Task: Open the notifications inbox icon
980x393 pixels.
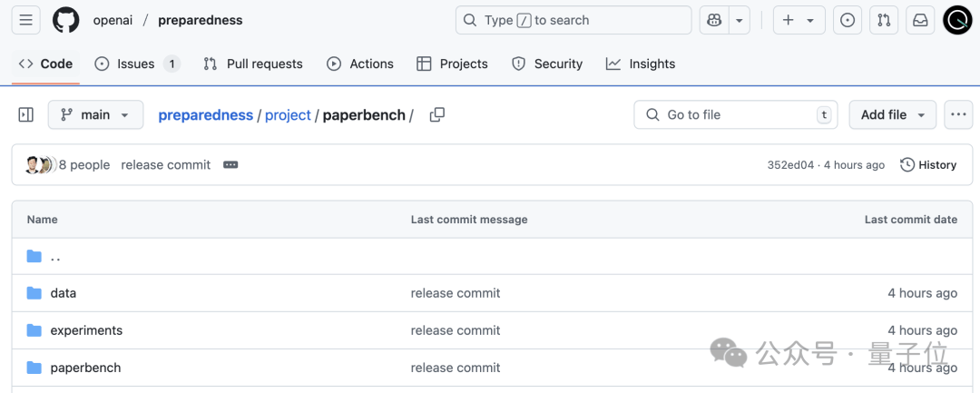Action: point(920,20)
